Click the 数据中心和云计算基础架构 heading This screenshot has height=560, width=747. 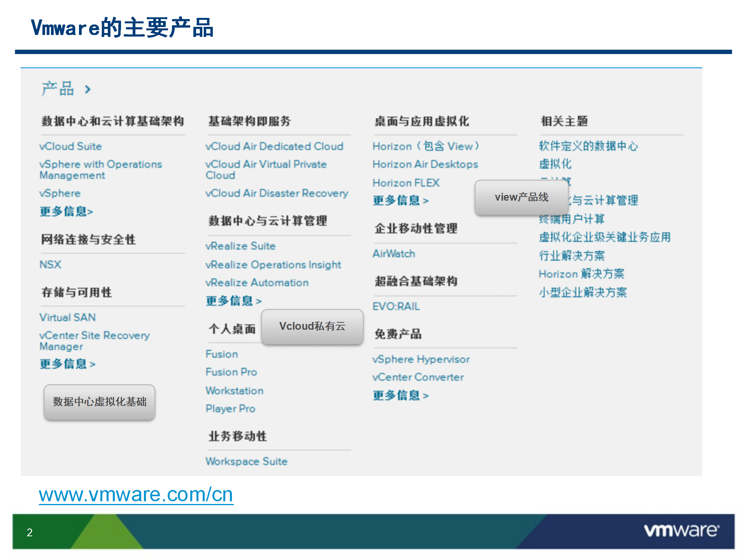coord(113,121)
